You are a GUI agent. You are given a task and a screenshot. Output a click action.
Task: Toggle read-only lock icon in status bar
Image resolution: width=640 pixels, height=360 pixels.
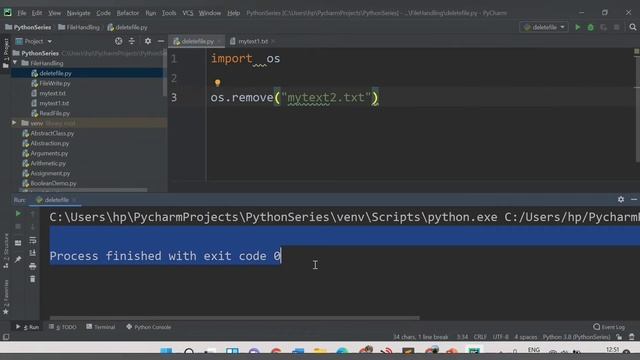619,337
